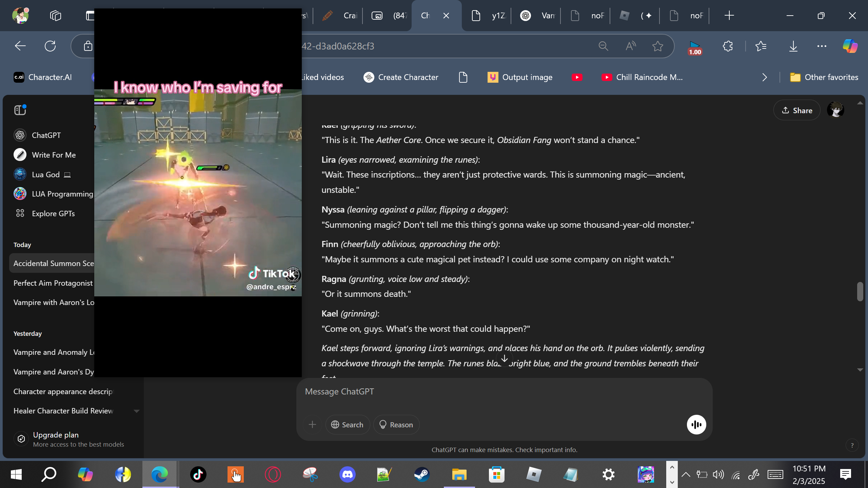Open File Explorer from the taskbar

(x=459, y=474)
